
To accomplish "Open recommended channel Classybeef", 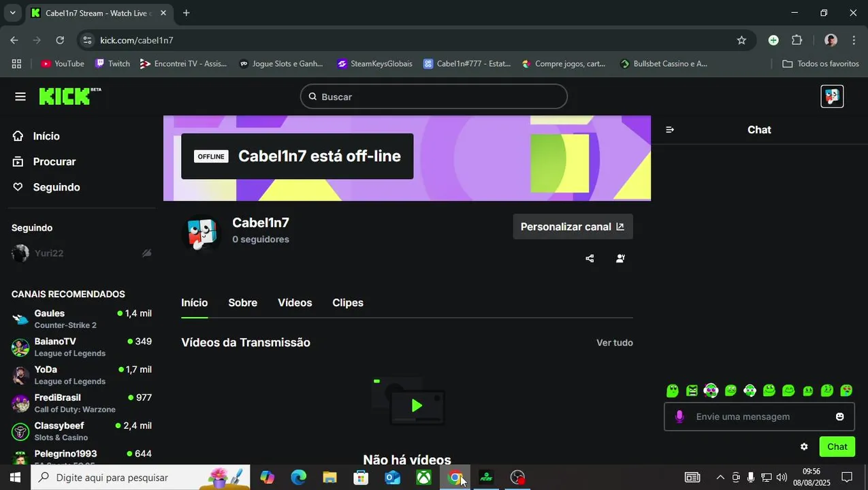I will pyautogui.click(x=81, y=431).
